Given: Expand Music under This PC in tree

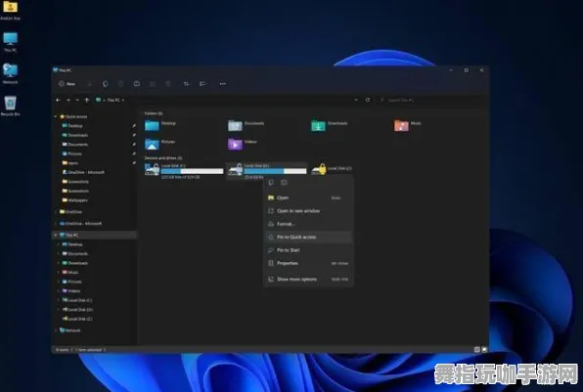Looking at the screenshot, I should coord(59,273).
